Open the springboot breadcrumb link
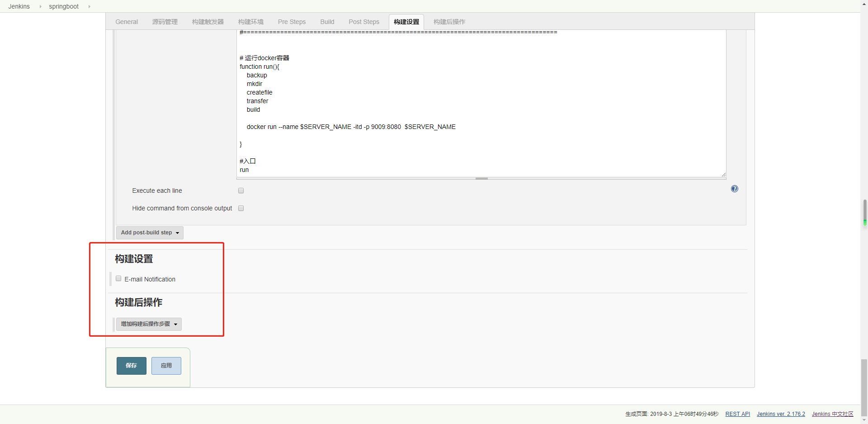The width and height of the screenshot is (868, 424). 64,6
